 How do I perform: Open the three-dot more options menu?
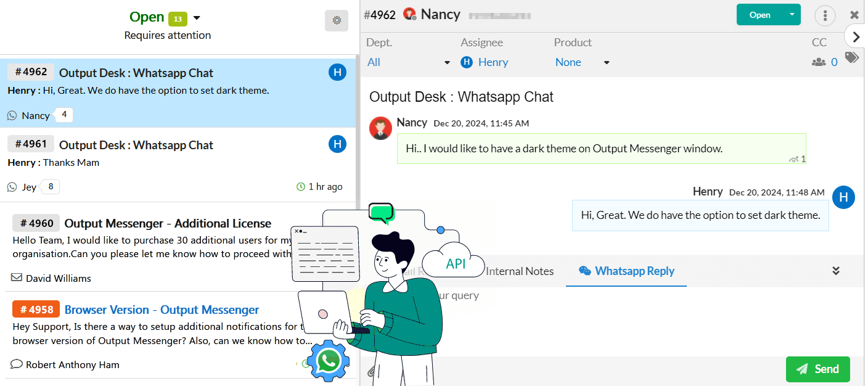[x=825, y=15]
